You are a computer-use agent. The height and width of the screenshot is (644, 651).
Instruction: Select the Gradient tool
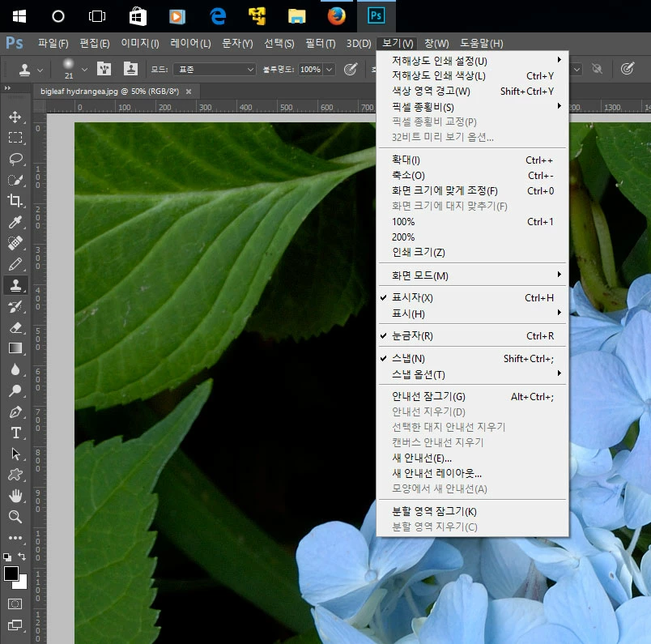(x=15, y=348)
